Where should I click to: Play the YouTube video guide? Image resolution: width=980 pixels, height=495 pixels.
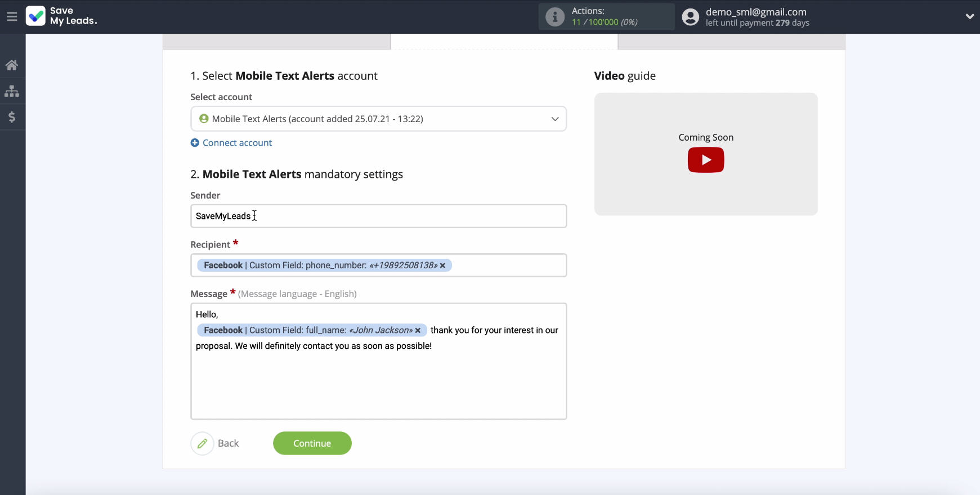[x=706, y=160]
